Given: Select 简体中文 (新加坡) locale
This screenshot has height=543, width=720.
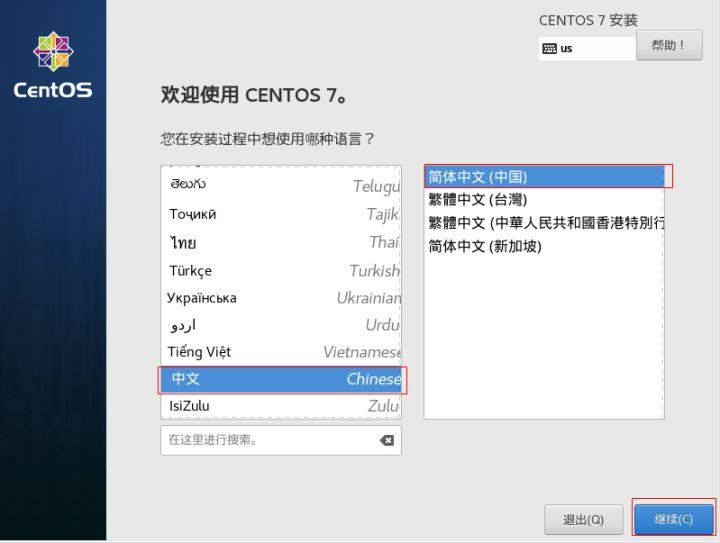Looking at the screenshot, I should (543, 246).
